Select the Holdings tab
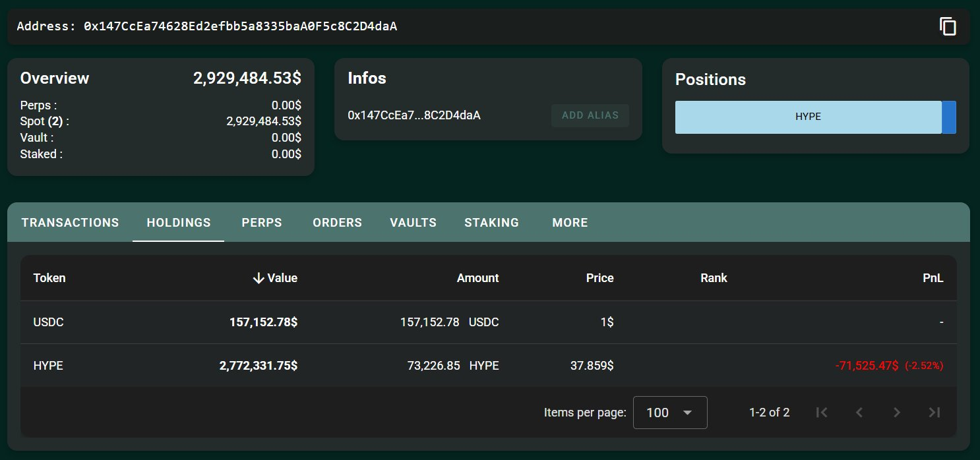The image size is (980, 460). click(179, 223)
